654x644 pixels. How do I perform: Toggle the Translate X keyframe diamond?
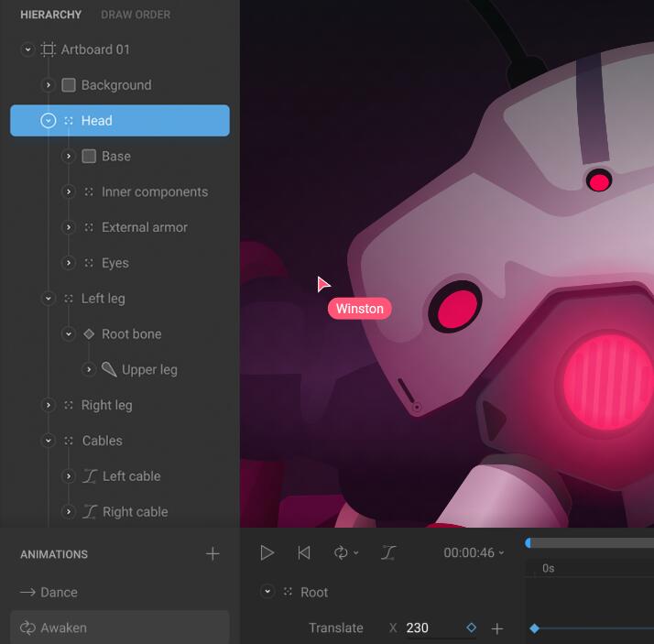(x=471, y=628)
